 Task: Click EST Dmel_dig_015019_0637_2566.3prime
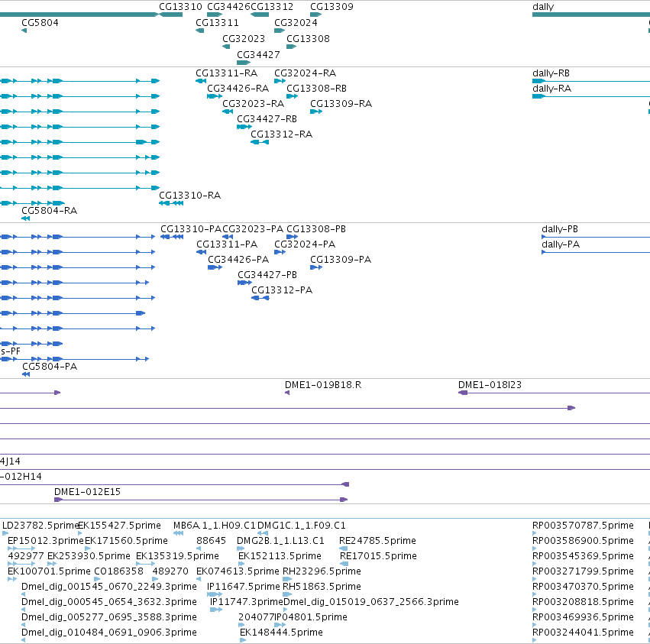371,602
